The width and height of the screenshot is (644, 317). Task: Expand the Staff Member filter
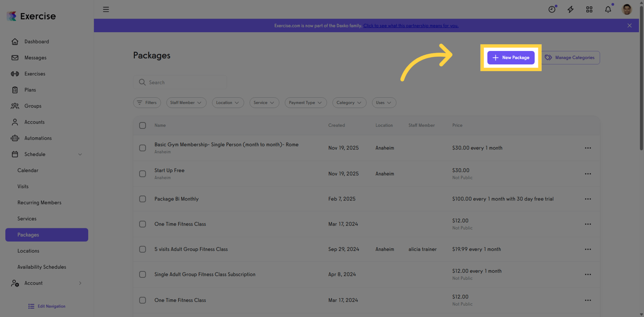tap(186, 102)
